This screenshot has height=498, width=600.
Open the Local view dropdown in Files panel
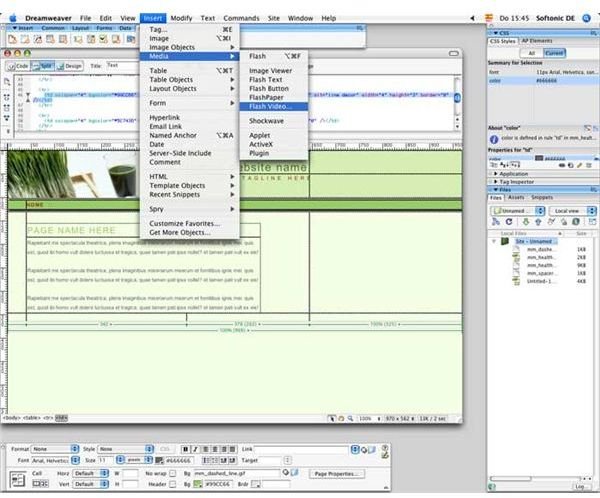point(573,211)
